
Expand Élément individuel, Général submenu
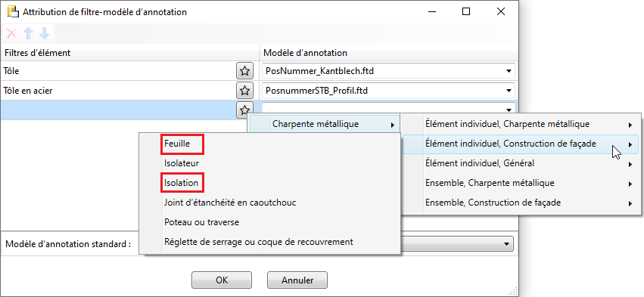521,163
